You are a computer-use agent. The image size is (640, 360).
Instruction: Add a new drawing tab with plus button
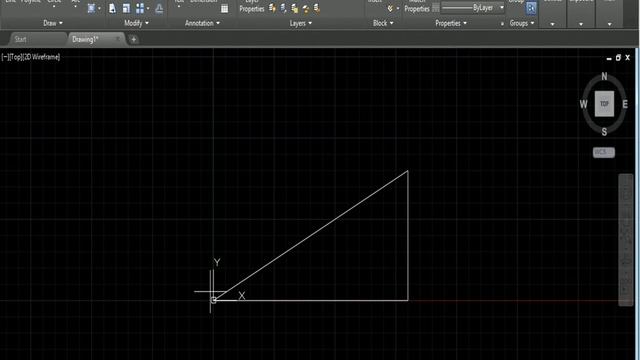[x=133, y=40]
